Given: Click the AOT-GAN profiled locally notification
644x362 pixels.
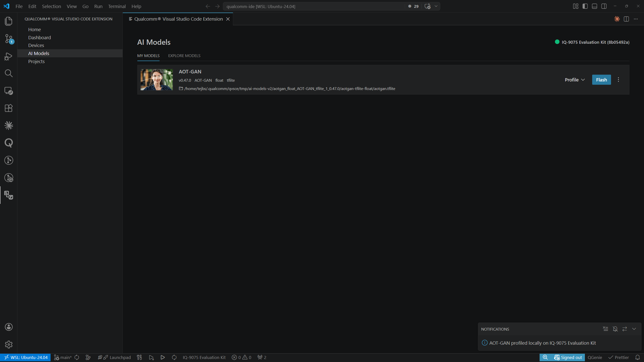Looking at the screenshot, I should coord(542,343).
